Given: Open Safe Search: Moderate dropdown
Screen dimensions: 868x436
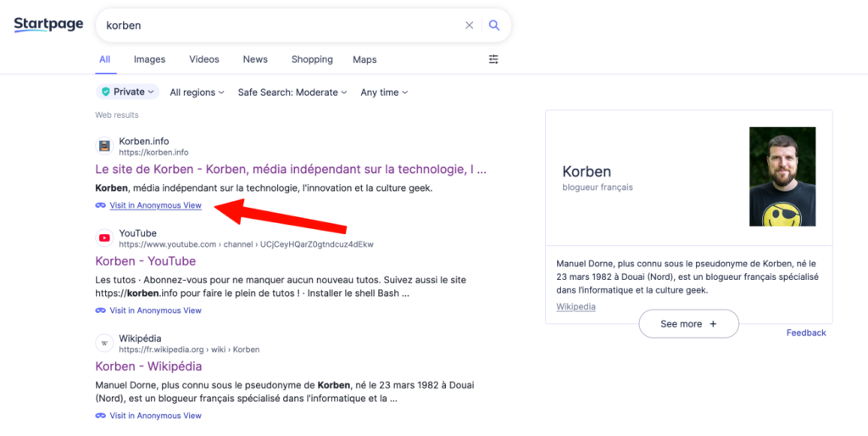Looking at the screenshot, I should [292, 92].
